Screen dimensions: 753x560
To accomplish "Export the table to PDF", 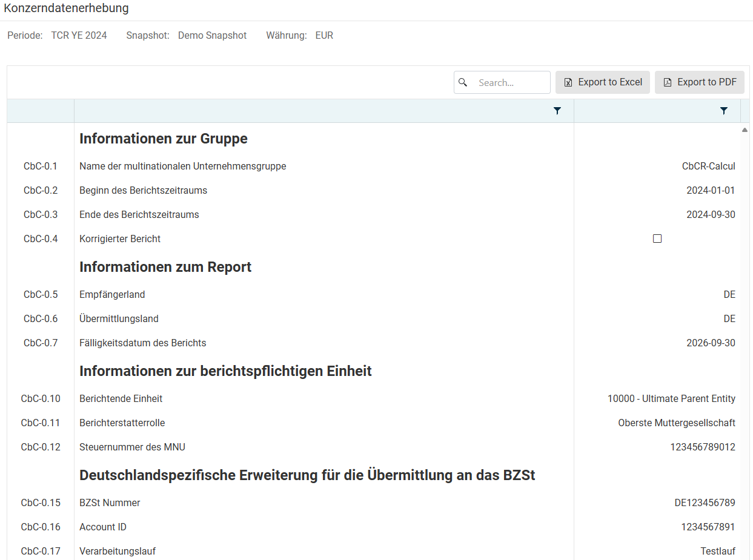I will [700, 82].
